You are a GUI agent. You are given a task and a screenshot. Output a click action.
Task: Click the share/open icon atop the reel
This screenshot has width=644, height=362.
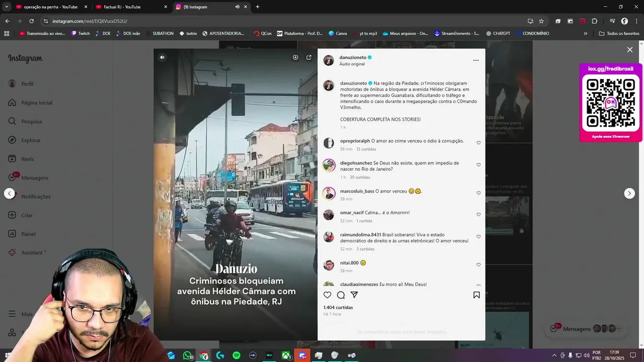[309, 57]
